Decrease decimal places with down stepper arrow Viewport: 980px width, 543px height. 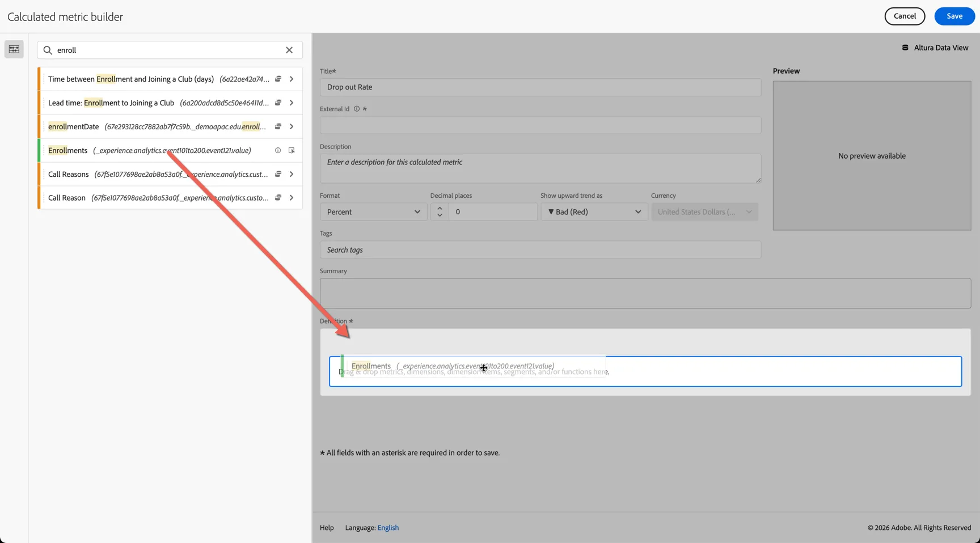[440, 216]
